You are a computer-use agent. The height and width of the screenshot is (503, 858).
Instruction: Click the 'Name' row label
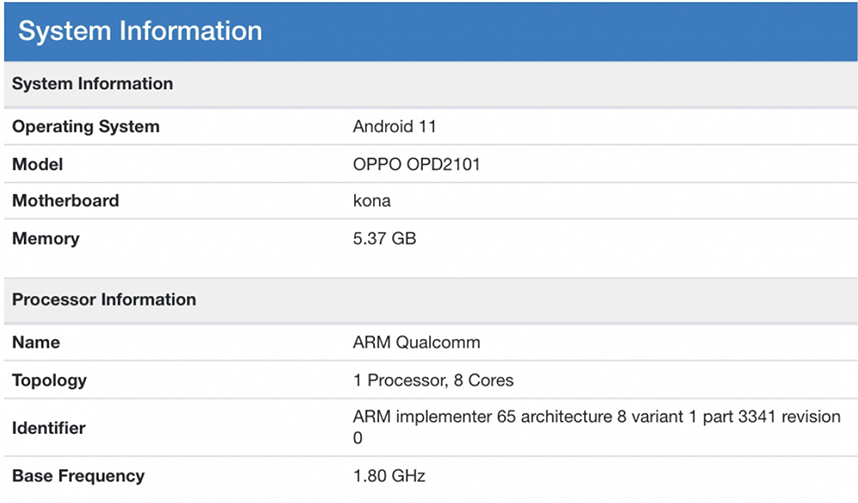pos(35,342)
